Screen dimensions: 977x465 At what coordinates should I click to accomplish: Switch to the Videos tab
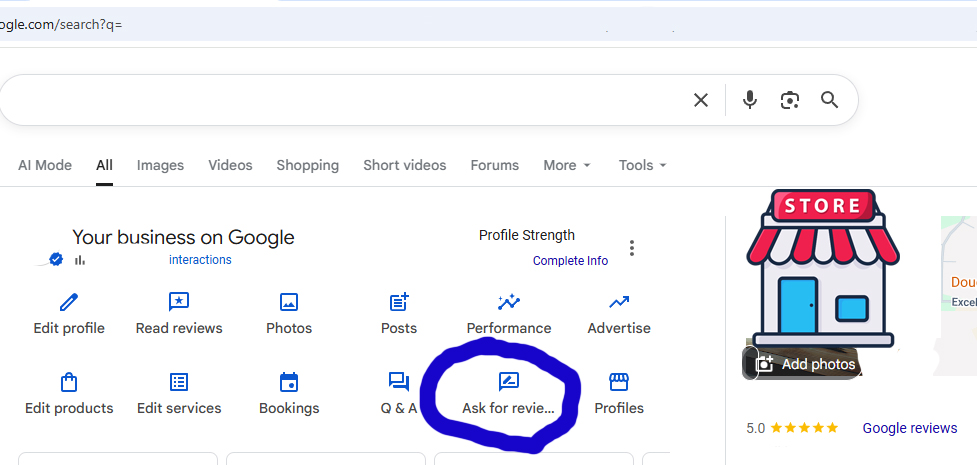click(x=230, y=165)
